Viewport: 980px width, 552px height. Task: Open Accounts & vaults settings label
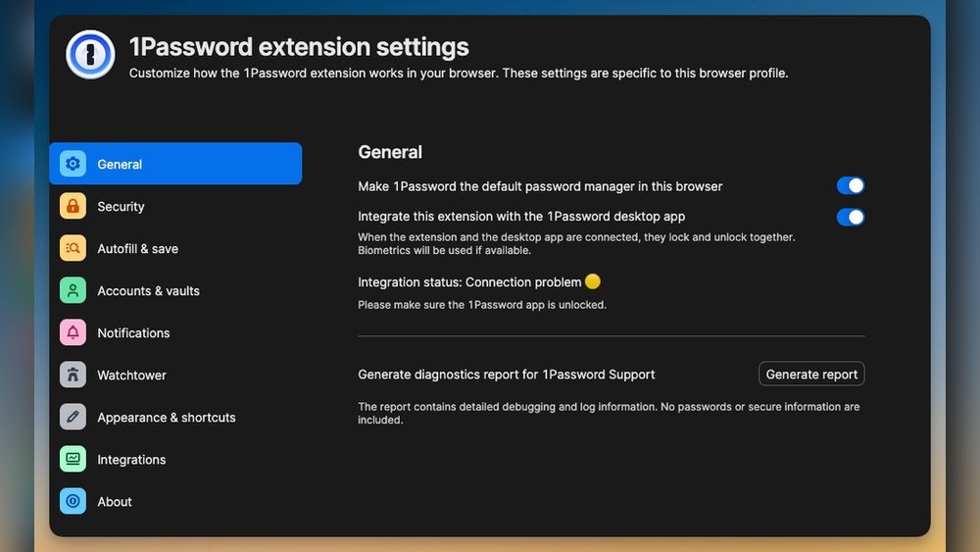pos(148,290)
